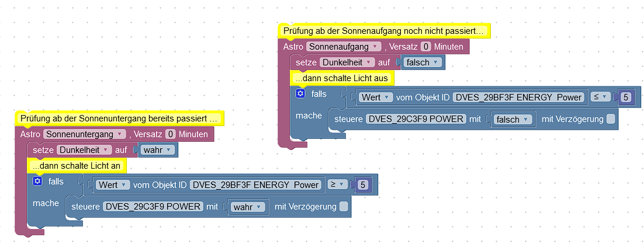Image resolution: width=644 pixels, height=244 pixels.
Task: Change falsch value in steuere block
Action: 513,119
